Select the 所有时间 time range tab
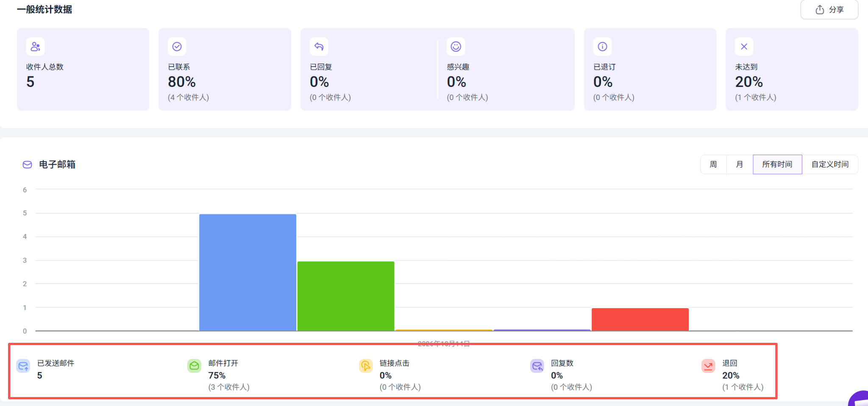 click(777, 164)
